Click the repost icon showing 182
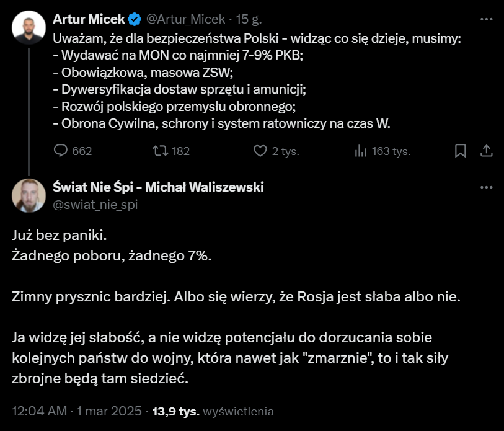 [160, 151]
